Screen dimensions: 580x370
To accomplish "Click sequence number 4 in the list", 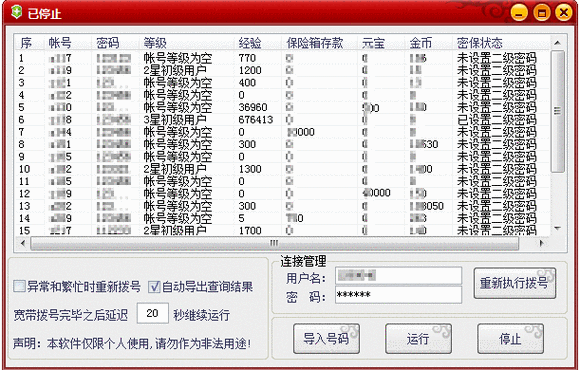I will pos(21,95).
